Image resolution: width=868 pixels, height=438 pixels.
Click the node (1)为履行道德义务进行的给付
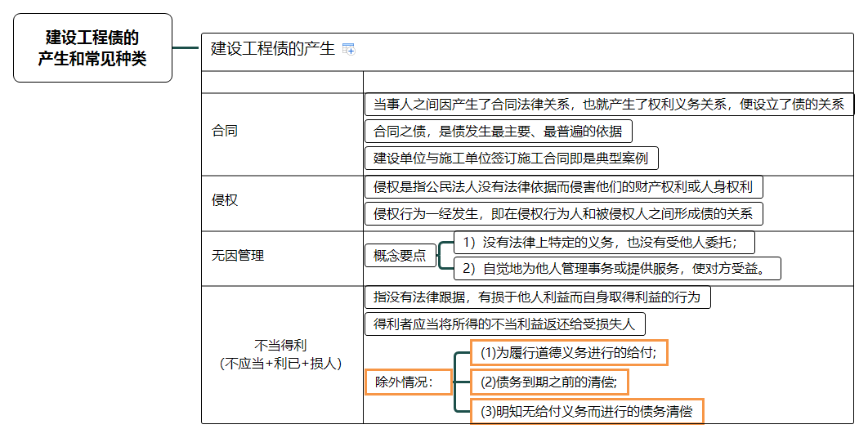[x=569, y=353]
